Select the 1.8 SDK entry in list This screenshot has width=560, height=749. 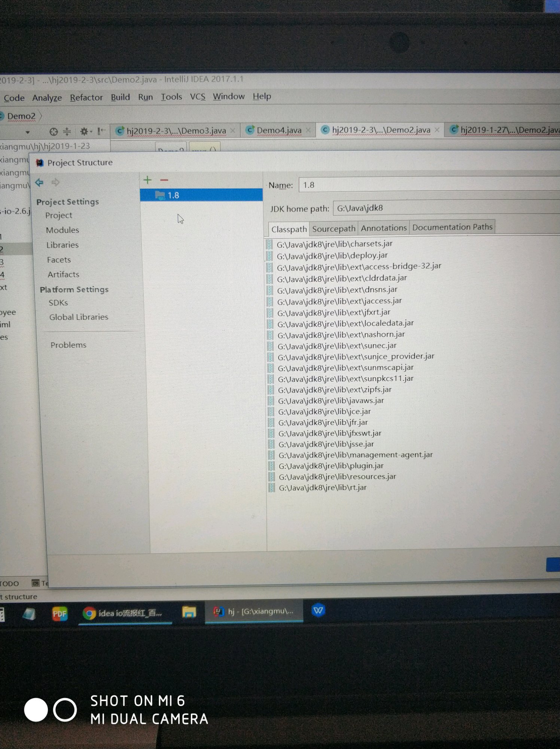tap(201, 195)
